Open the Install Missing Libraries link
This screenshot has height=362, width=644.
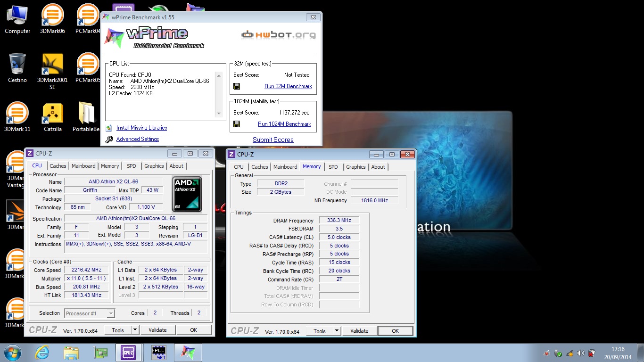(141, 128)
